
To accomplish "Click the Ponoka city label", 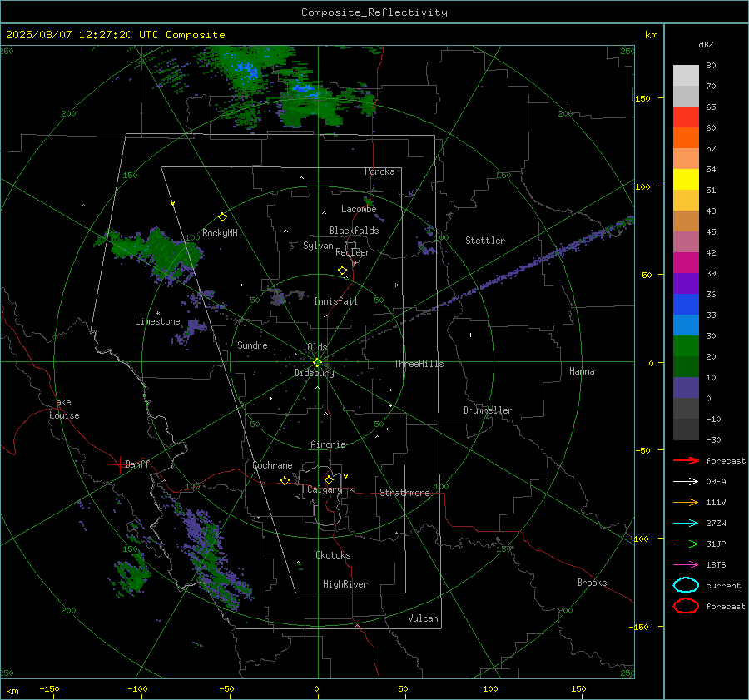I will click(x=379, y=172).
